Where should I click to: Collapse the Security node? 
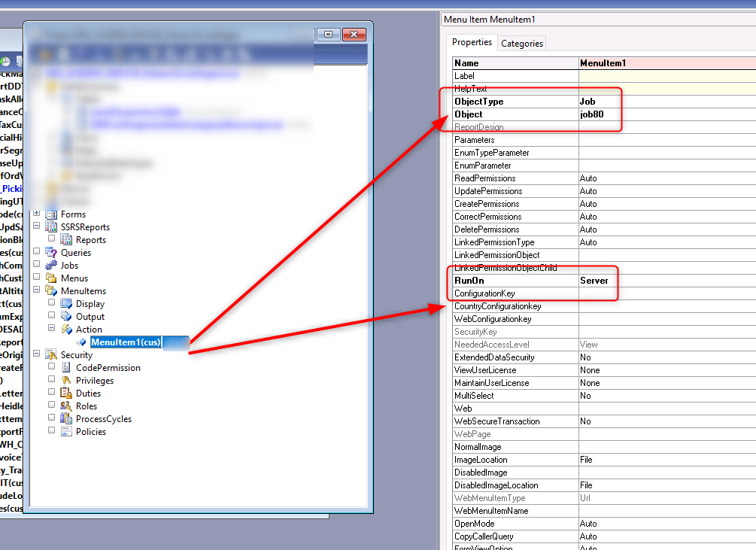click(37, 354)
